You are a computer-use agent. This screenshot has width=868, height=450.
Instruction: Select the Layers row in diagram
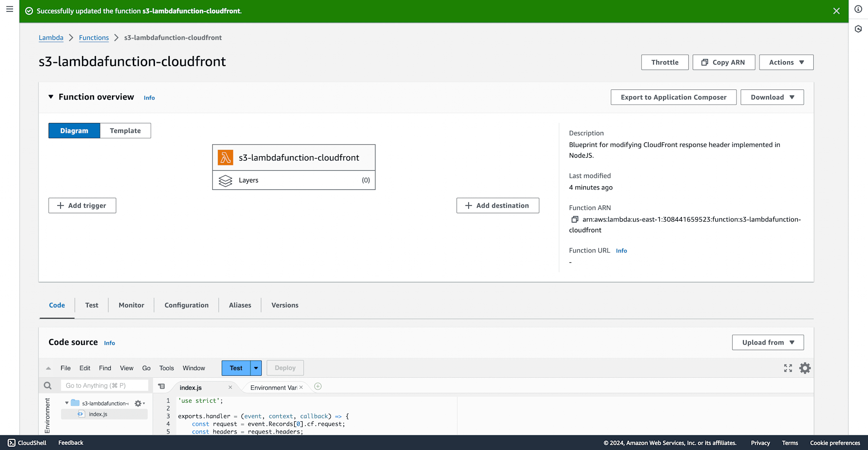click(x=294, y=180)
